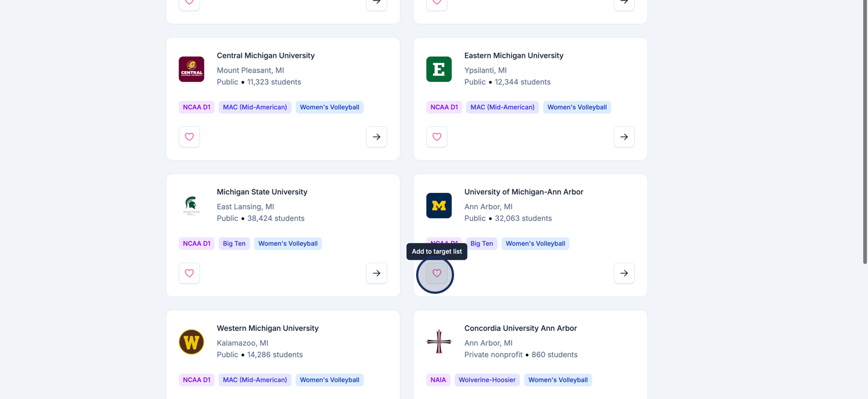Click 'Public • 32,063 students' text
This screenshot has height=399, width=868.
coord(508,218)
